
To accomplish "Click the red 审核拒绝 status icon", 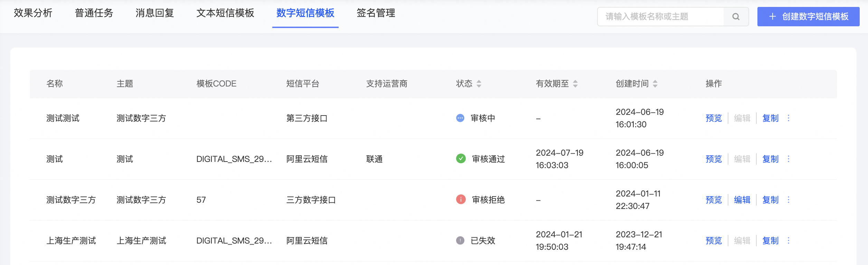I will point(461,200).
